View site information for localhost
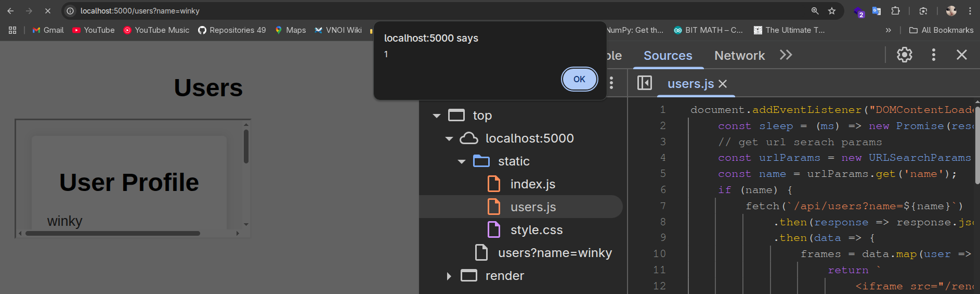Viewport: 980px width, 294px height. (x=71, y=11)
